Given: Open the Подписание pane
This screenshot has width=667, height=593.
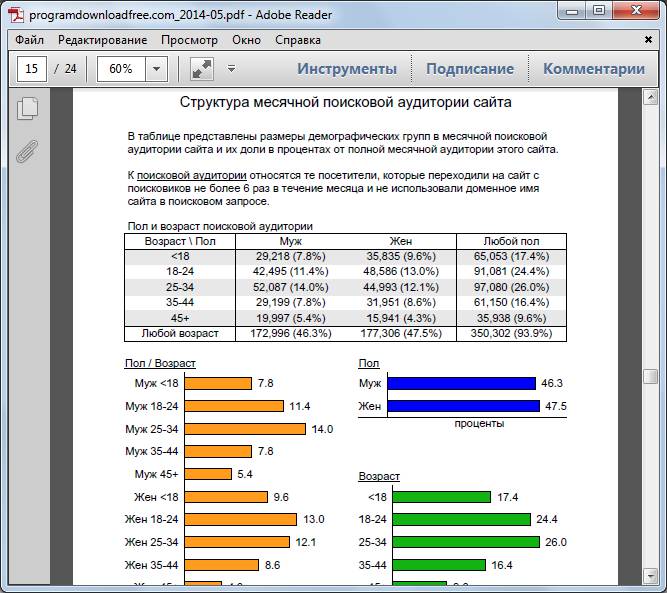Looking at the screenshot, I should [x=470, y=69].
